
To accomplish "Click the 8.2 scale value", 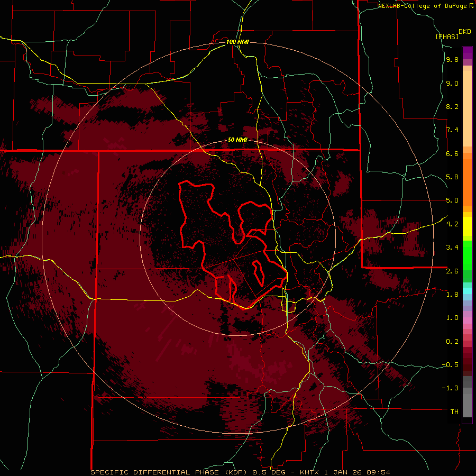I will 452,106.
